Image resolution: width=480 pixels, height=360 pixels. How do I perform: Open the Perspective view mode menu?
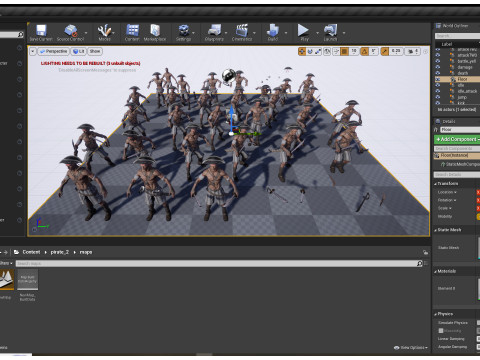(x=54, y=51)
